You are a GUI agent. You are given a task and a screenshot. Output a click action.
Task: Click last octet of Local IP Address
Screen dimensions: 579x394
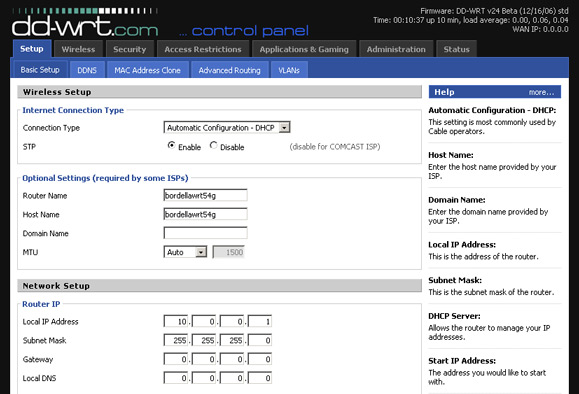(x=260, y=321)
